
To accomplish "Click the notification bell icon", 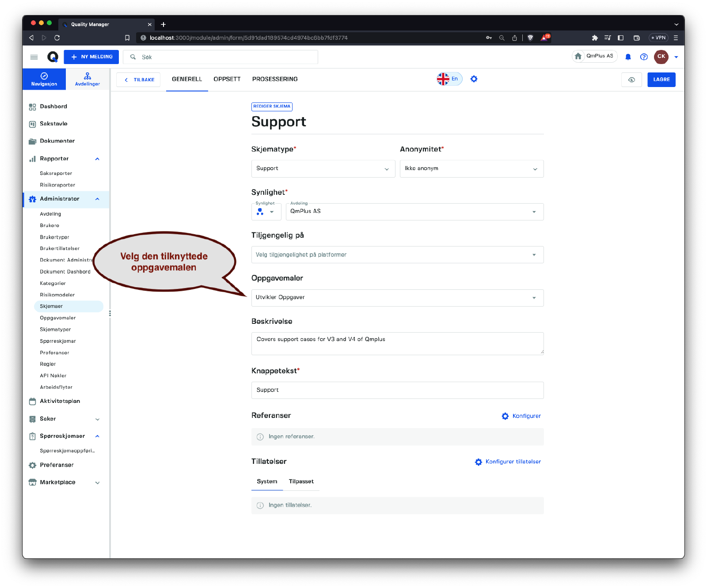I will tap(628, 57).
